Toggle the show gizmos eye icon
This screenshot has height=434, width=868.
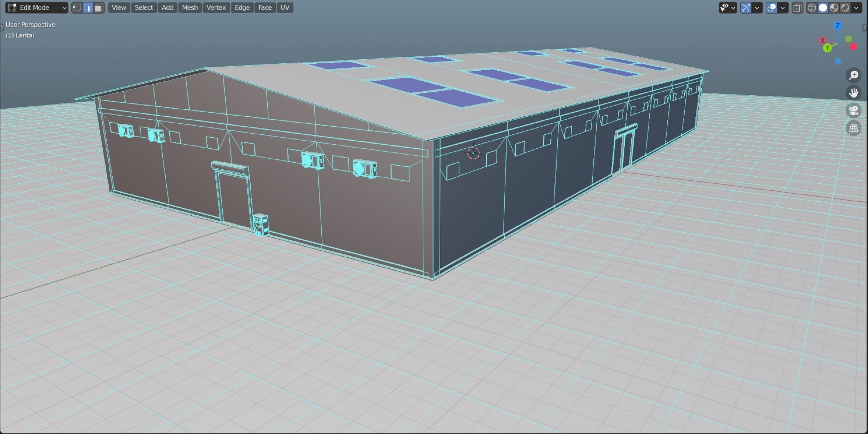click(x=724, y=7)
